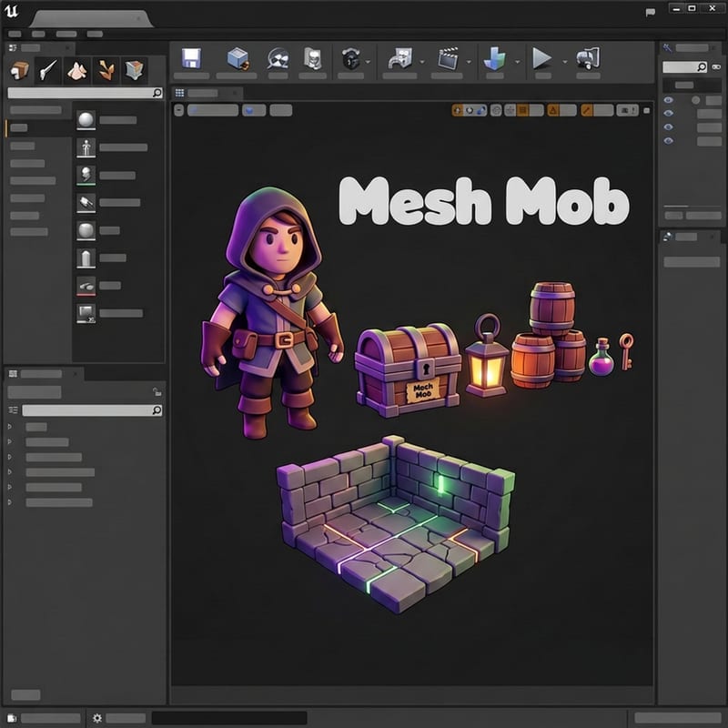Screen dimensions: 728x728
Task: Toggle the orange triangle angle snapping button
Action: 552,110
